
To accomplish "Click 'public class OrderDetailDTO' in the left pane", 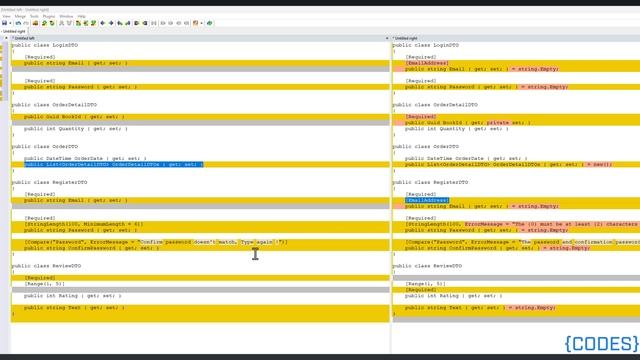I will 54,105.
